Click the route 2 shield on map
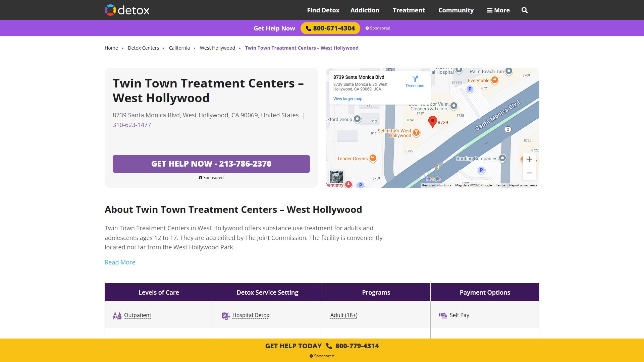 pyautogui.click(x=508, y=129)
